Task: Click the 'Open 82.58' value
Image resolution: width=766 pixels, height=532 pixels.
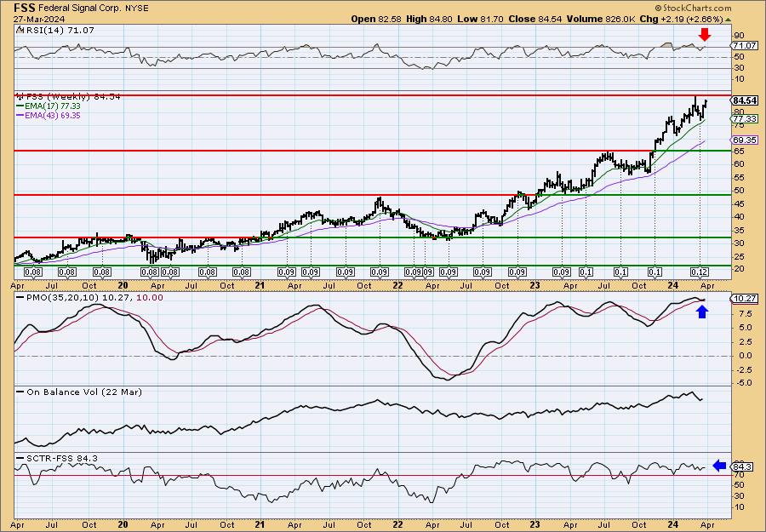Action: 377,19
